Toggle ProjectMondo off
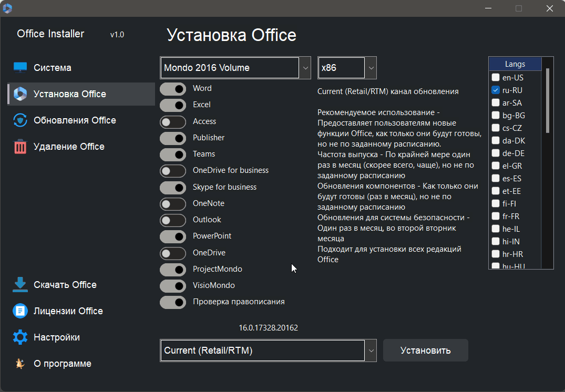 (x=173, y=270)
